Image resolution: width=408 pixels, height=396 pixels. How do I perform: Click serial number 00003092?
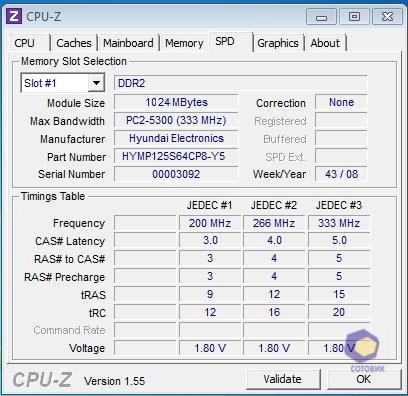tap(176, 174)
